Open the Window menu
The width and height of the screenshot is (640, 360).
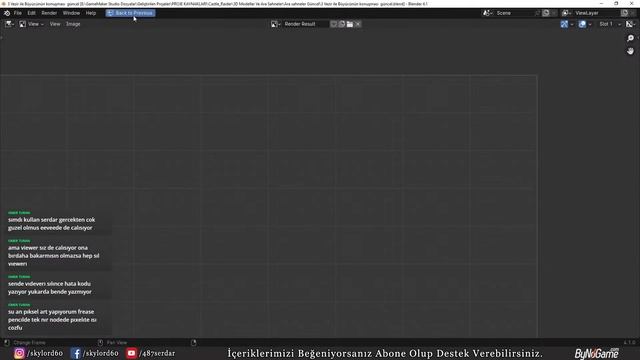click(x=71, y=13)
